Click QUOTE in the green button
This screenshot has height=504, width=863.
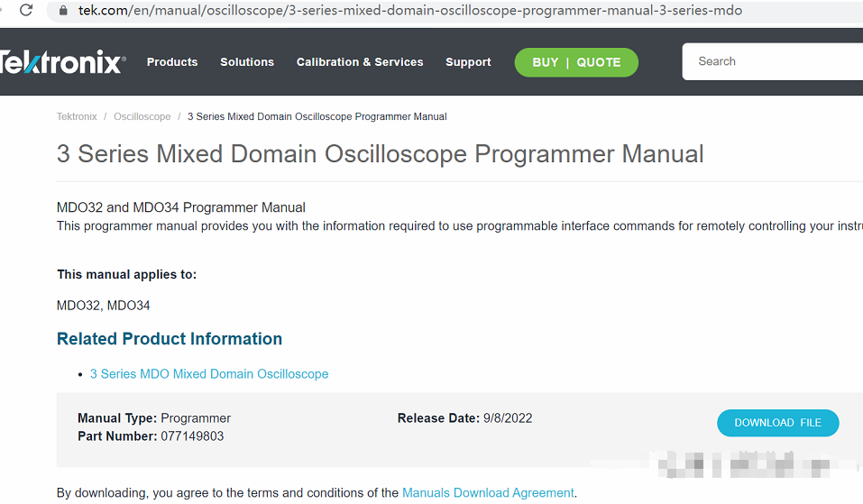tap(599, 62)
